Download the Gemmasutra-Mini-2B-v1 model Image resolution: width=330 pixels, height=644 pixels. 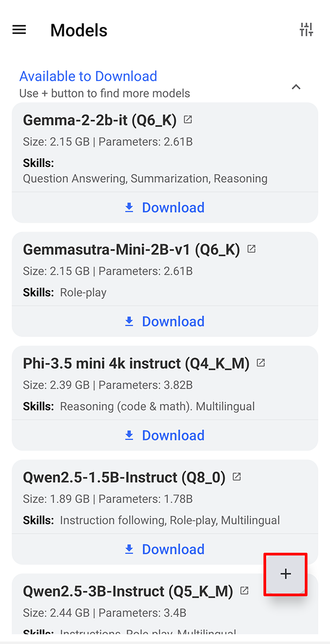click(165, 321)
